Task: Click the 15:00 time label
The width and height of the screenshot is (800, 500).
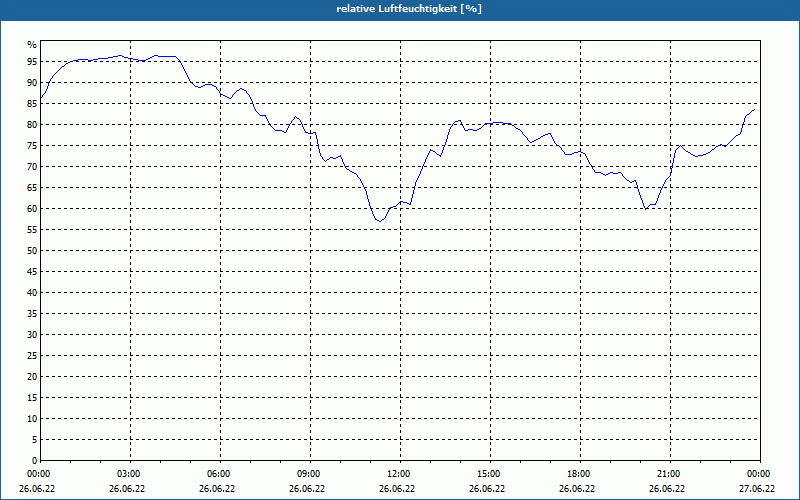Action: tap(490, 474)
